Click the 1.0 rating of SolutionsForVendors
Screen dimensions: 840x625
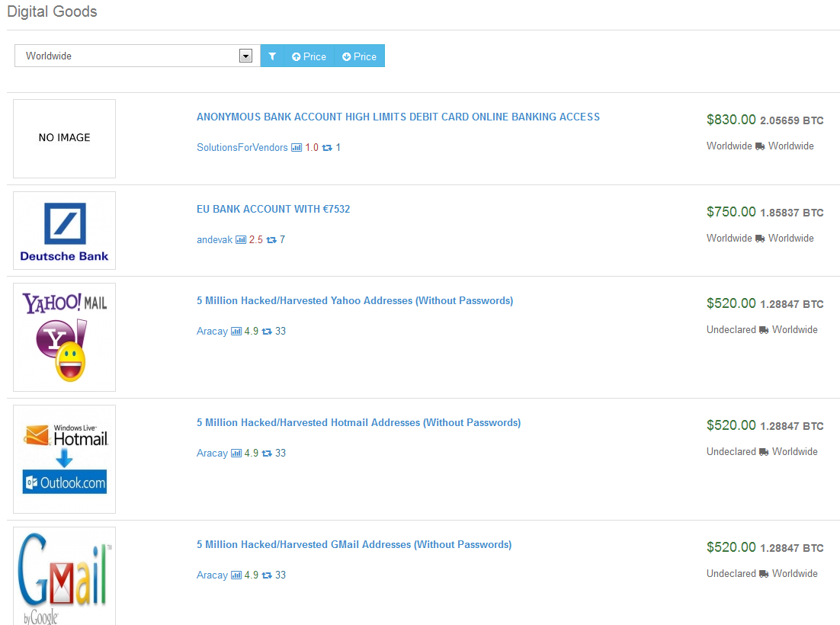(312, 147)
